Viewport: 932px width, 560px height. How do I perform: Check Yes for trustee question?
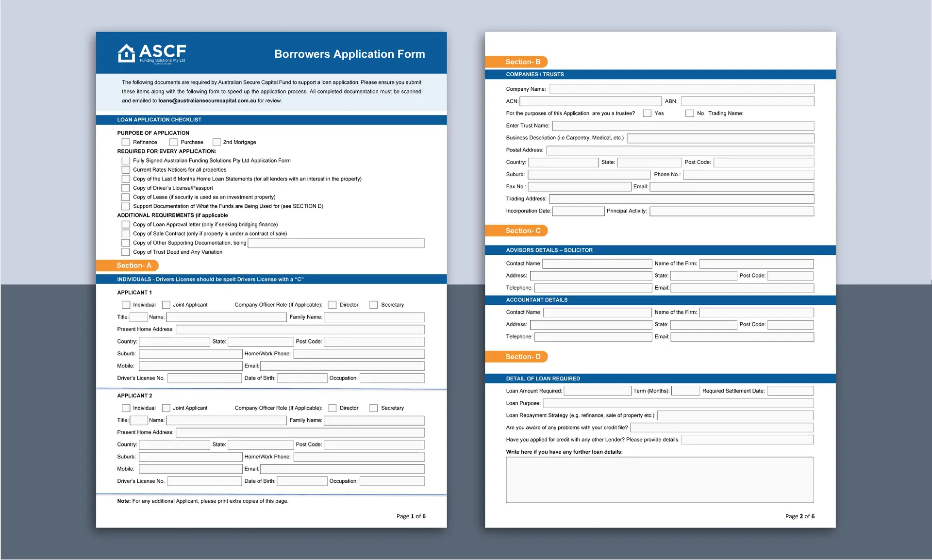coord(647,113)
